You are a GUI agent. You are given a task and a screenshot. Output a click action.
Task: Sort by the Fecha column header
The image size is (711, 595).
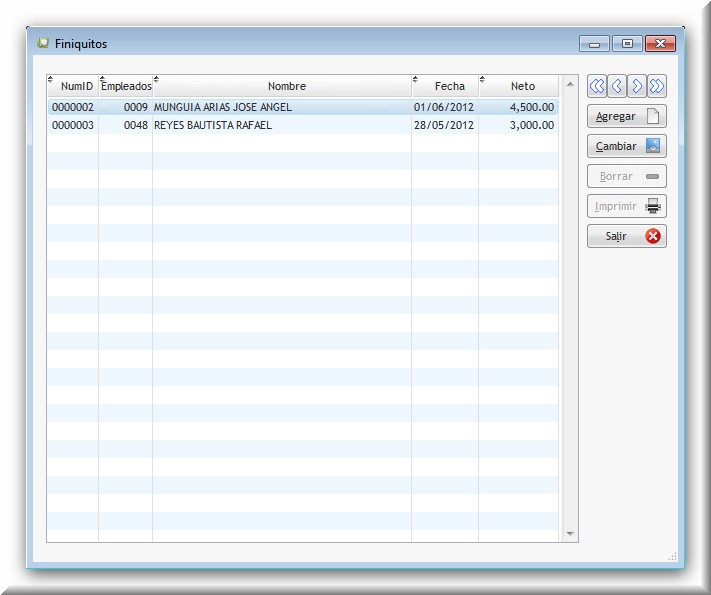pyautogui.click(x=445, y=86)
